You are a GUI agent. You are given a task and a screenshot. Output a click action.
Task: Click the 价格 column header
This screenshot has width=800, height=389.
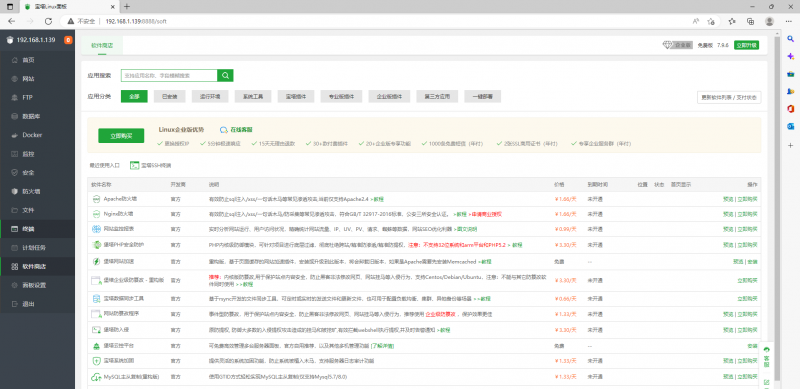pos(559,184)
